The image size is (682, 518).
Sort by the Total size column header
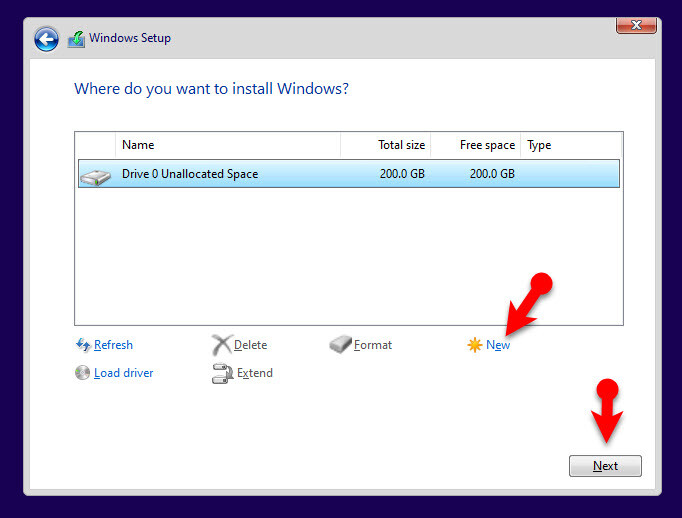(385, 145)
